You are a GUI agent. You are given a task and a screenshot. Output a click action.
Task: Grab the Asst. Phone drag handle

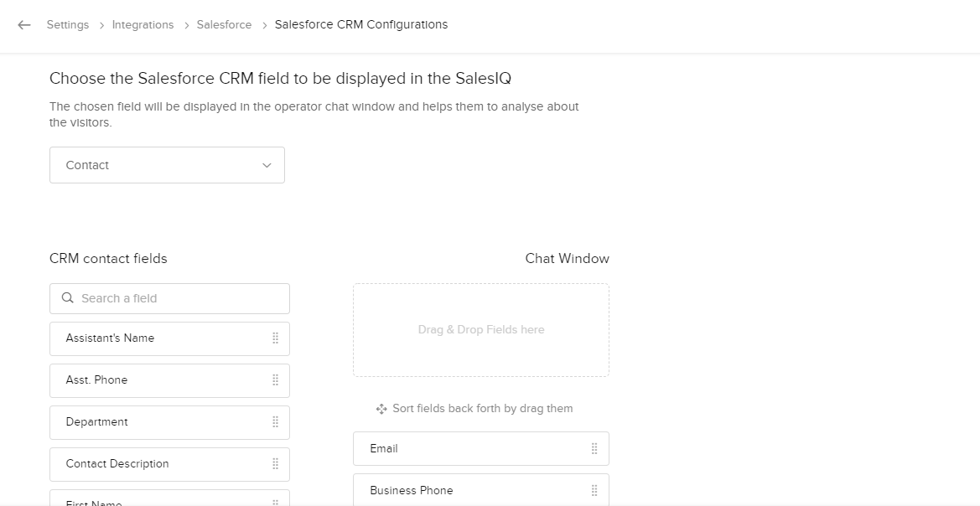275,380
